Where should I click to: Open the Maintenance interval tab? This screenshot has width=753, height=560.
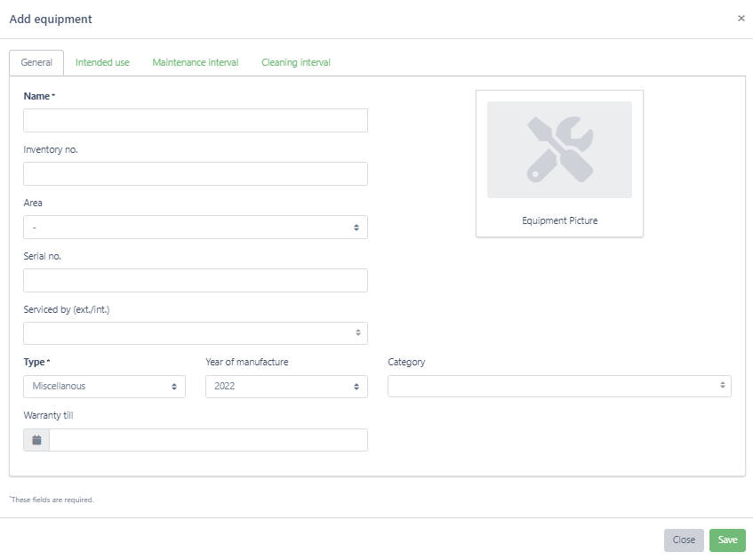[x=196, y=63]
